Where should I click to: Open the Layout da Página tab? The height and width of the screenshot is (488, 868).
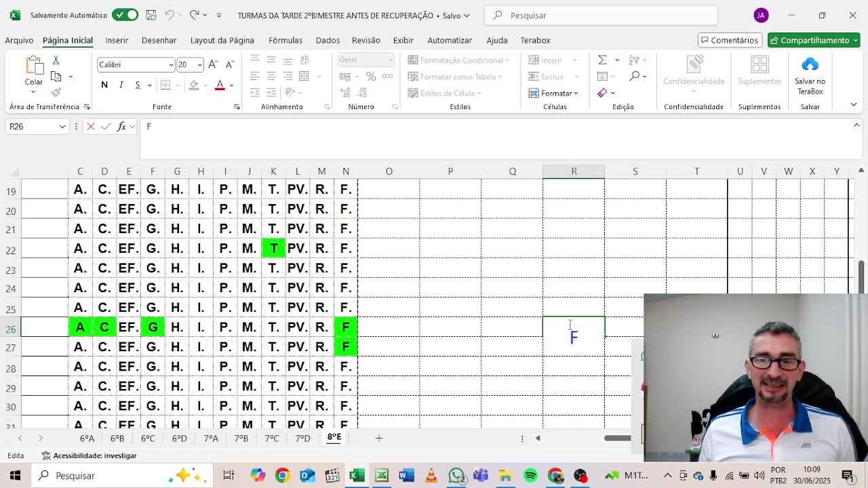tap(222, 41)
